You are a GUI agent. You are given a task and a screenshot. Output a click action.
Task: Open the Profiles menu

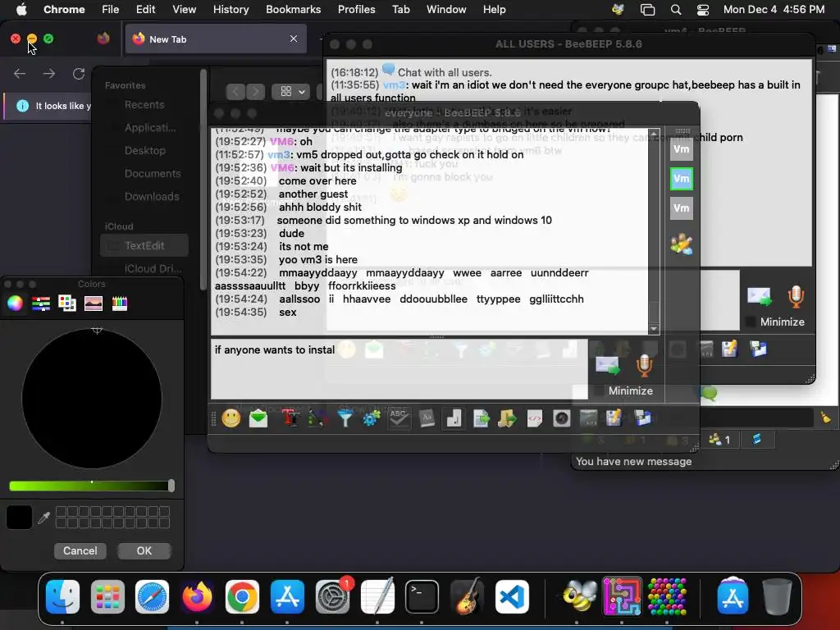point(356,9)
